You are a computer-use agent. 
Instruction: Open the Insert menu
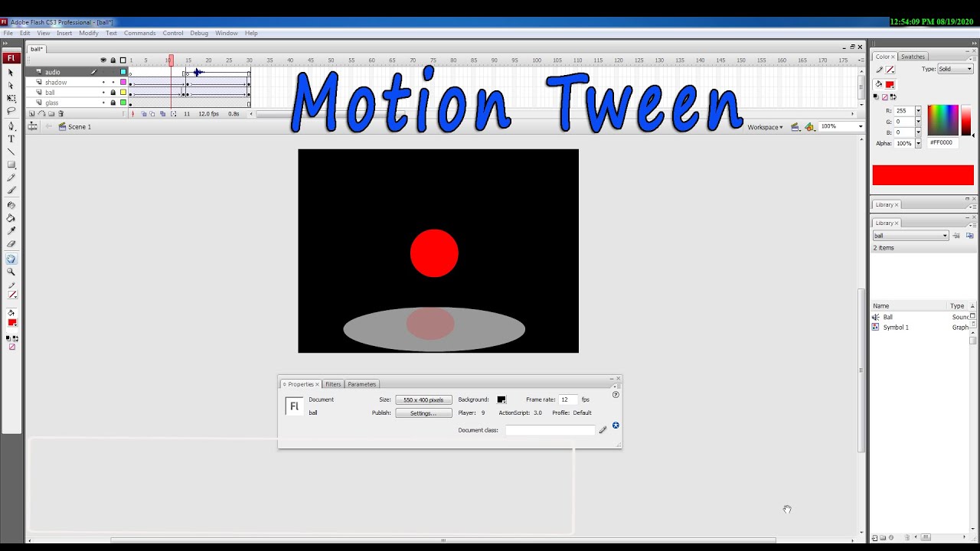point(64,33)
